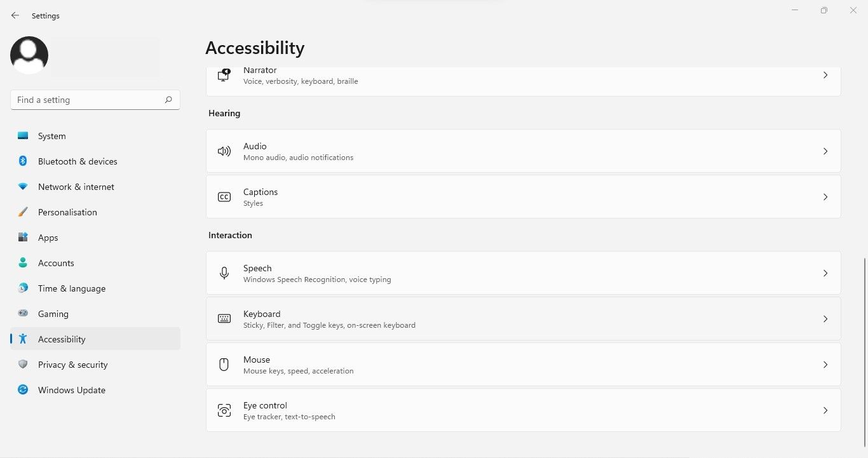The width and height of the screenshot is (868, 458).
Task: Restore down the Settings window
Action: (824, 10)
